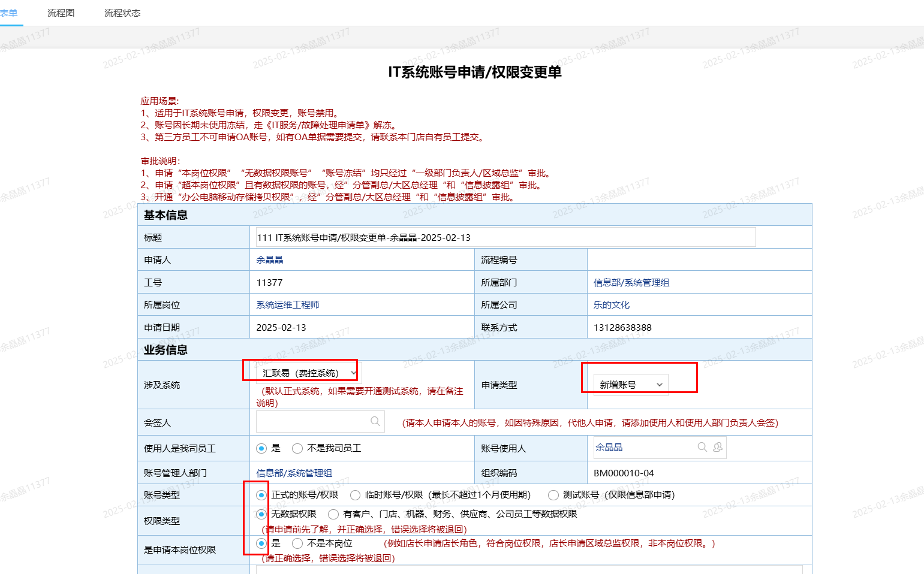
Task: Open the 涉及系统 dropdown (汇联易)
Action: (309, 373)
